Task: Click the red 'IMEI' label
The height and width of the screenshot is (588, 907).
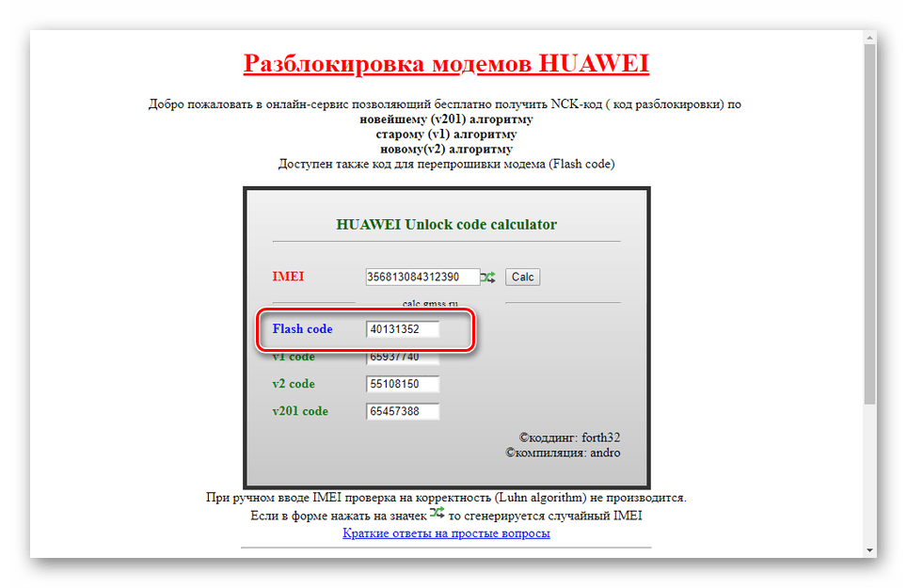Action: click(x=288, y=277)
